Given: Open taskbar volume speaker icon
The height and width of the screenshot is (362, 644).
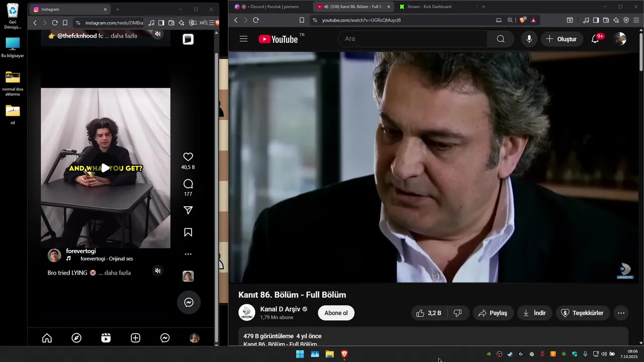Looking at the screenshot, I should pyautogui.click(x=604, y=354).
